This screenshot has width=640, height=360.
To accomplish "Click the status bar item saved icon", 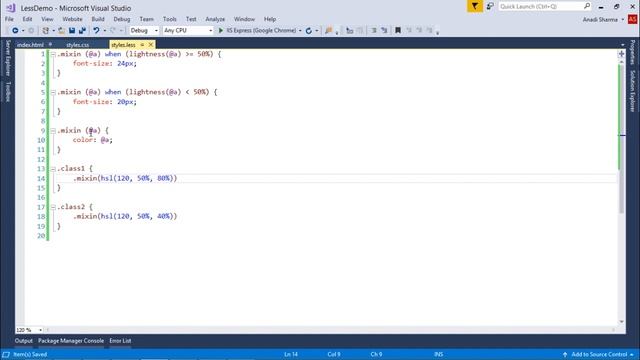I will tap(6, 354).
